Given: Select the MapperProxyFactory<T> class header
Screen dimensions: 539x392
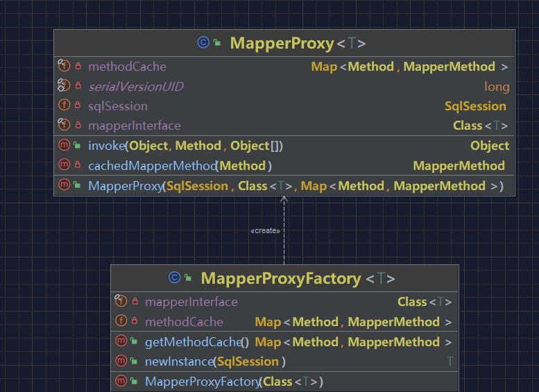Looking at the screenshot, I should 284,278.
